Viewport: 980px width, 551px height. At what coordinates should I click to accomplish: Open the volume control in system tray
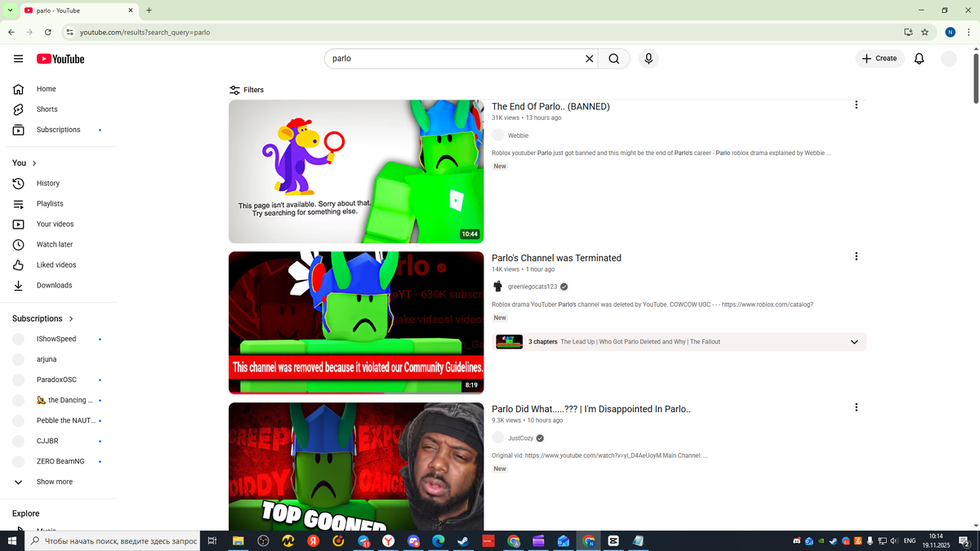click(x=894, y=540)
